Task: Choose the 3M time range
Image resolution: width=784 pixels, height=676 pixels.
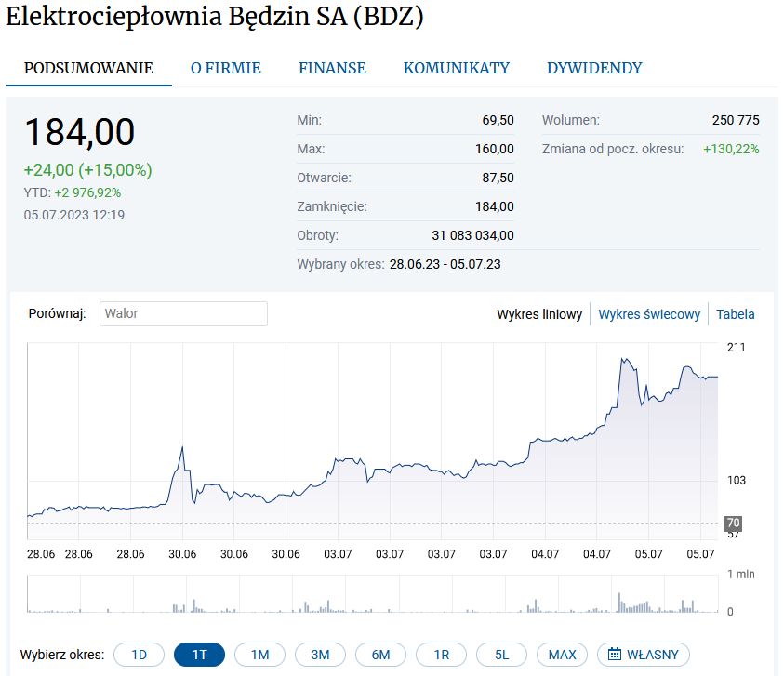Action: point(320,655)
